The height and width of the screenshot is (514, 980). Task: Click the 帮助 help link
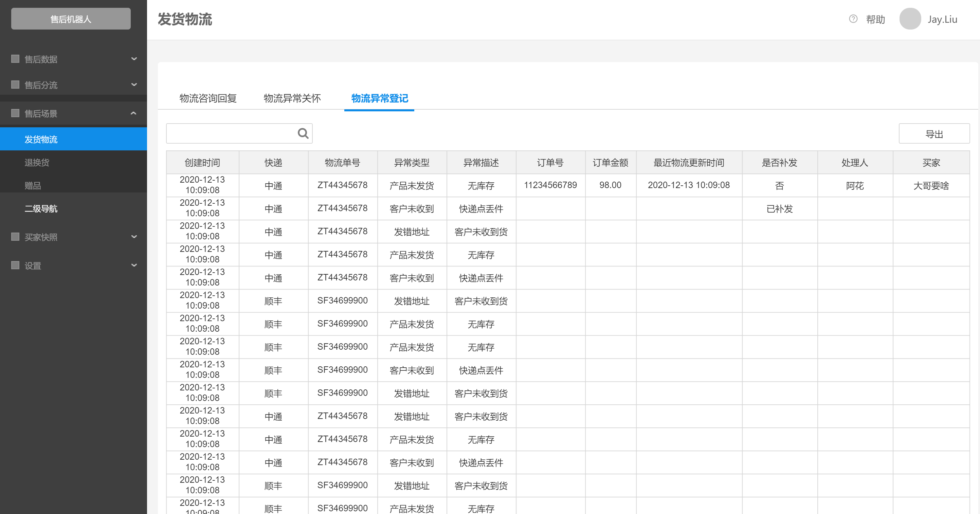coord(875,19)
